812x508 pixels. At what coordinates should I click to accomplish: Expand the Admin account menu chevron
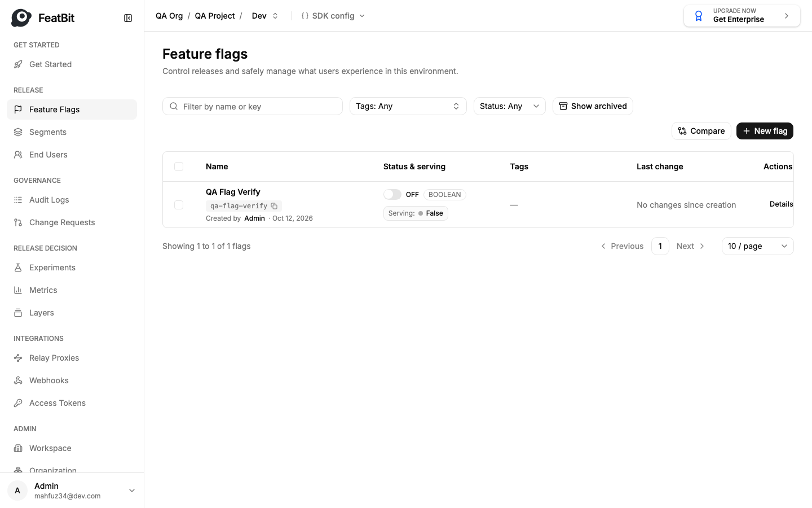pyautogui.click(x=132, y=491)
